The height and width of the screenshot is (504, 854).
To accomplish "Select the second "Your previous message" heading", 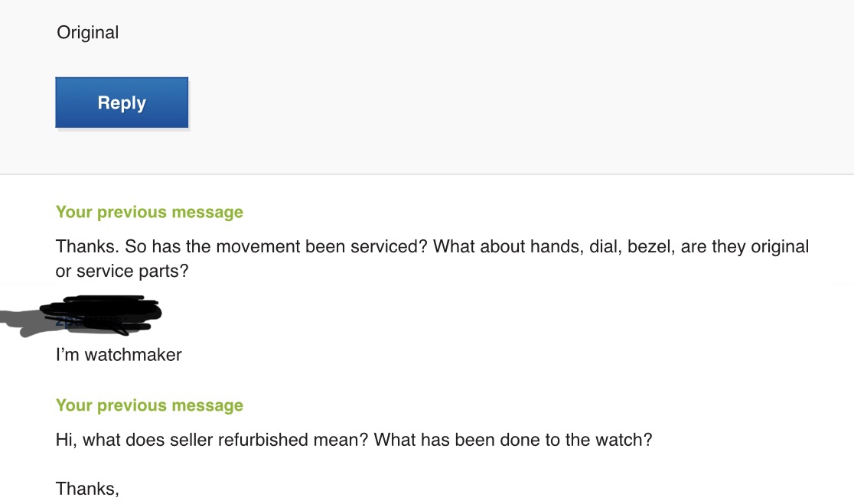I will pos(149,405).
